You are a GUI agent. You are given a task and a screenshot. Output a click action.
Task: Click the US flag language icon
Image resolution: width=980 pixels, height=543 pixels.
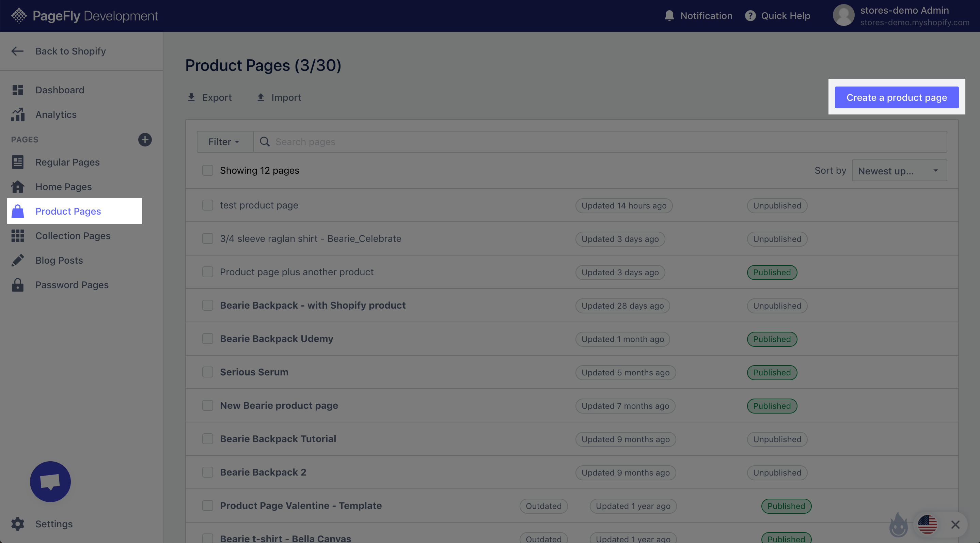927,524
